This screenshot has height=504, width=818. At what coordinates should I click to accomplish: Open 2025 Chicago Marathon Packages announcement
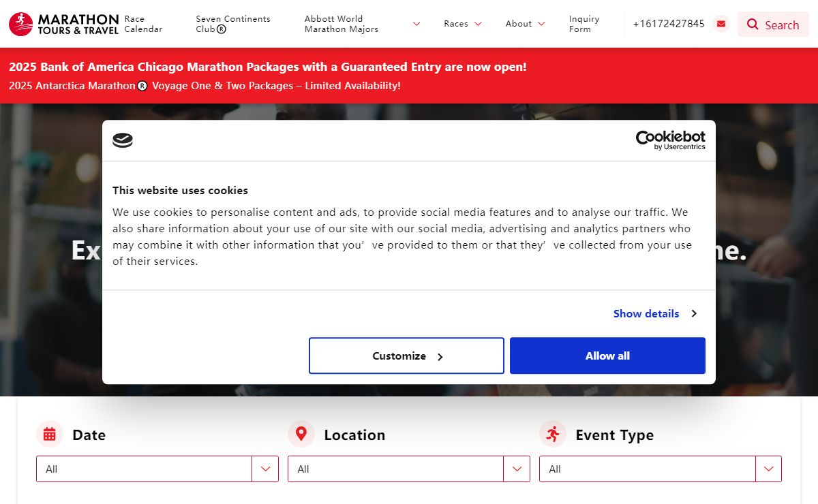[x=268, y=67]
